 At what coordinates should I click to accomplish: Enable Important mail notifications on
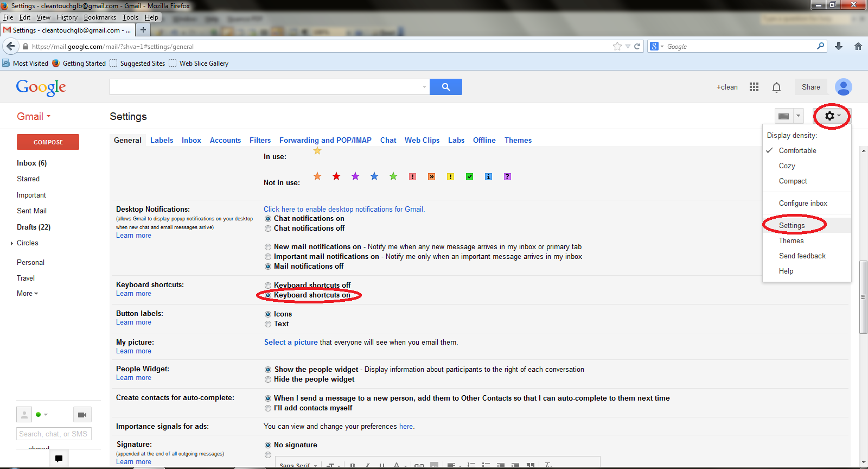[x=268, y=257]
